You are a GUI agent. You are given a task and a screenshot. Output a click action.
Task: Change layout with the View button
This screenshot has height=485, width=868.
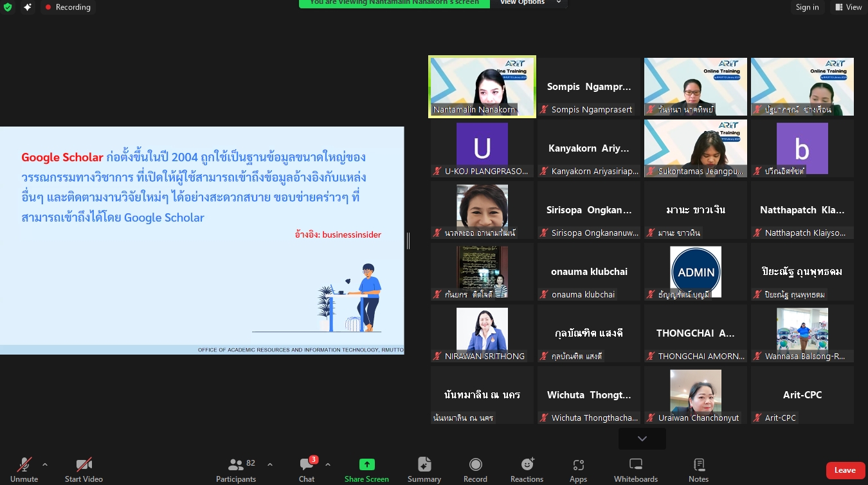tap(849, 7)
